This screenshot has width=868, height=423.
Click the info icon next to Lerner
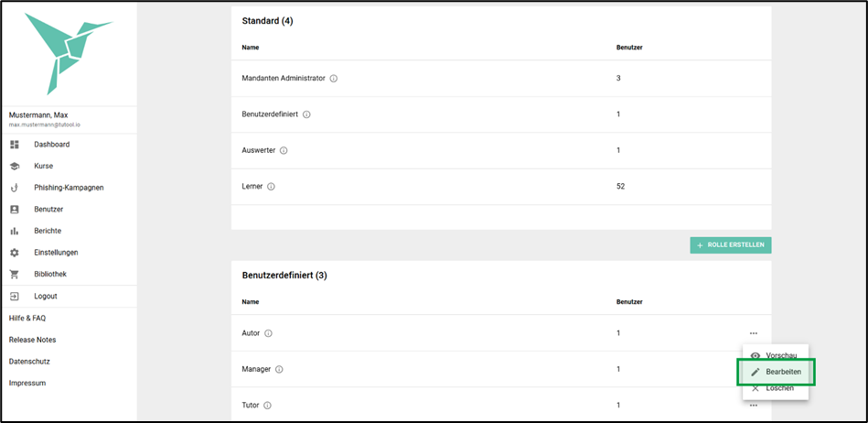[271, 187]
